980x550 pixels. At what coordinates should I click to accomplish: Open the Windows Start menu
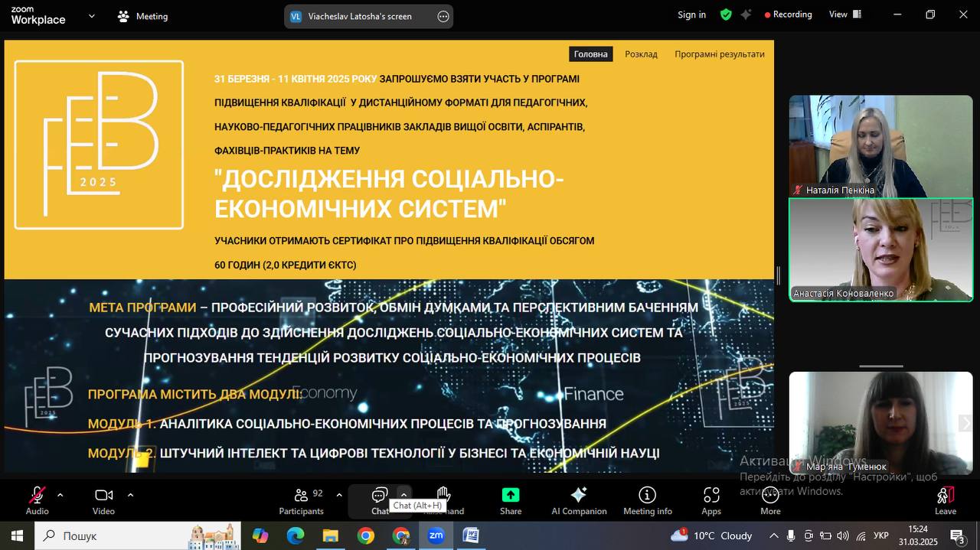(x=17, y=535)
